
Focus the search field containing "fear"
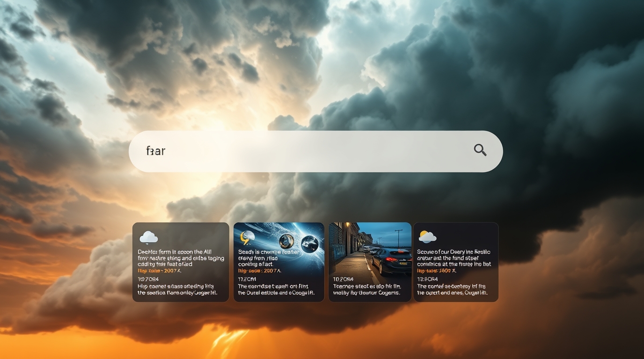(300, 151)
